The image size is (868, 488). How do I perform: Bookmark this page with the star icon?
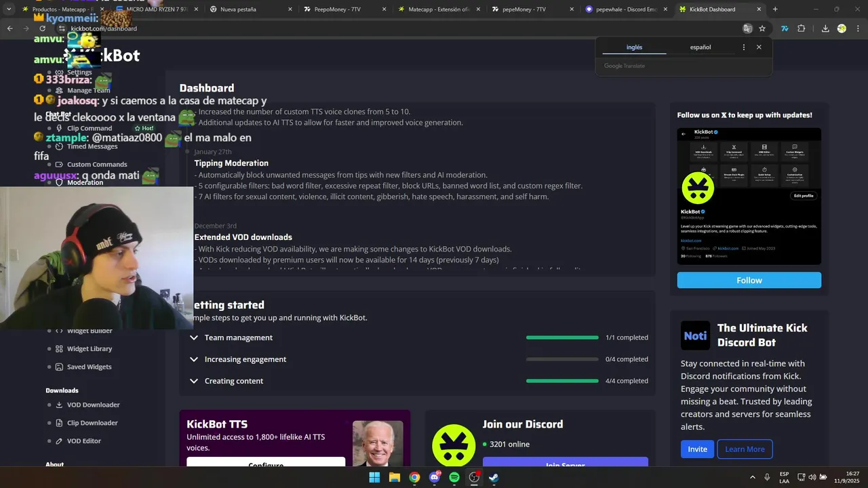(x=762, y=28)
